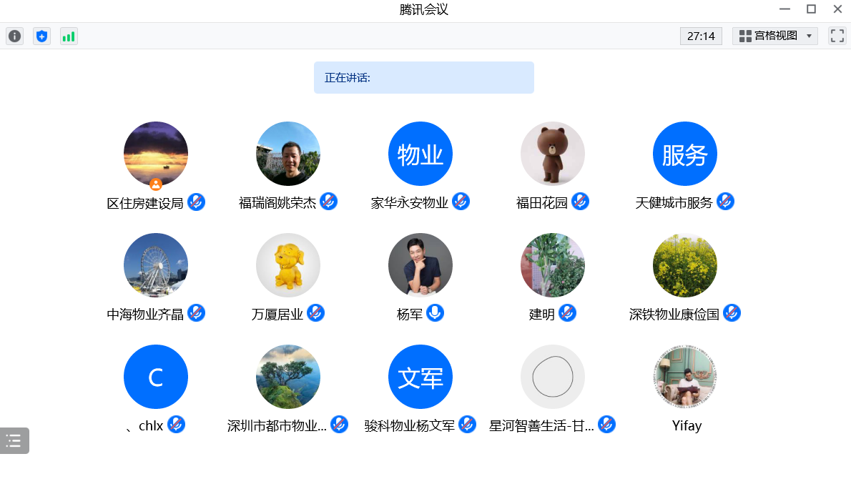
Task: Click the active microphone icon beside 杨军
Action: coord(435,313)
